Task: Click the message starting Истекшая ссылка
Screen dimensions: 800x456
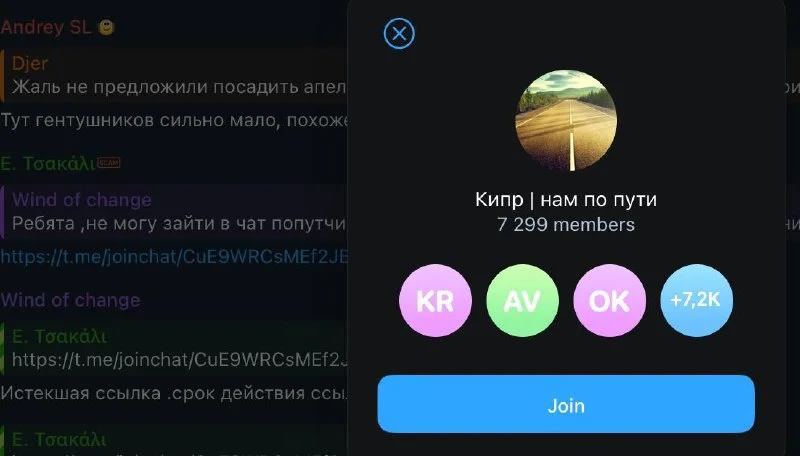Action: [174, 393]
